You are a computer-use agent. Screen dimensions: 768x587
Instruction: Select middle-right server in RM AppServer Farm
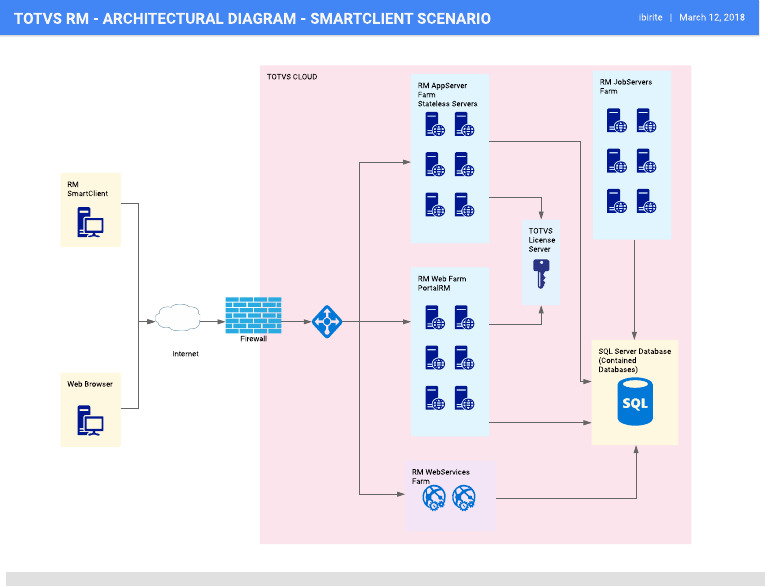[464, 164]
